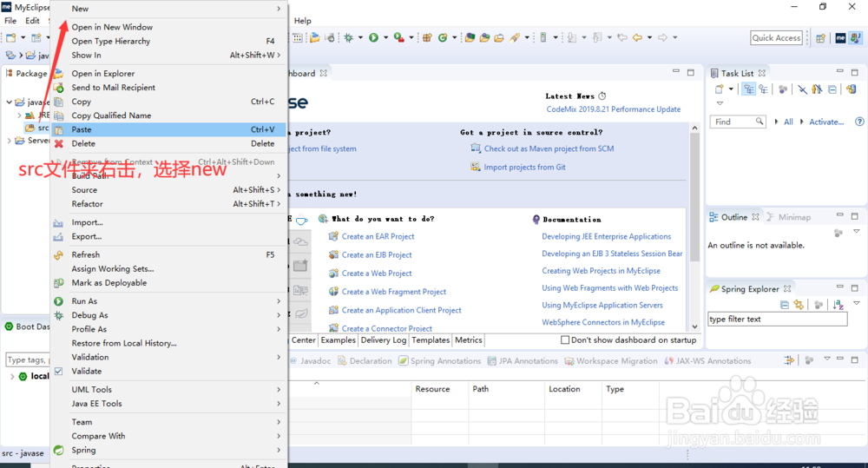Switch to the MyEclipse 'me' perspective icon
Screen dimensions: 868x468
(x=840, y=38)
